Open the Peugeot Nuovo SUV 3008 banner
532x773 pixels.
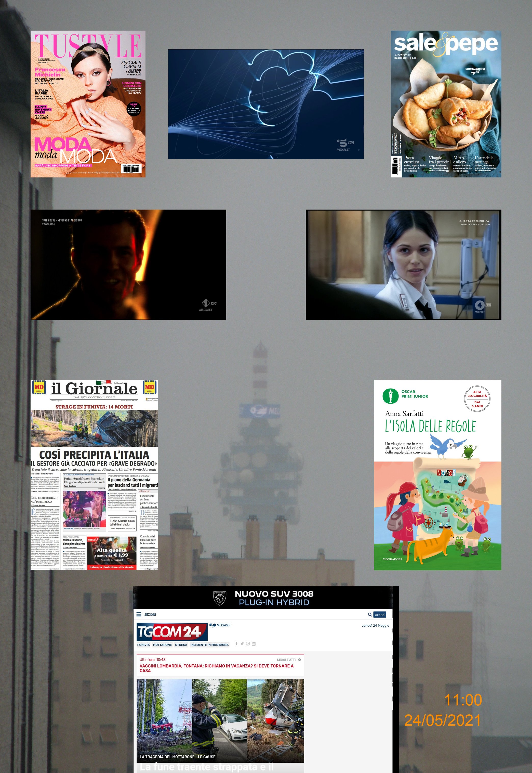coord(263,598)
